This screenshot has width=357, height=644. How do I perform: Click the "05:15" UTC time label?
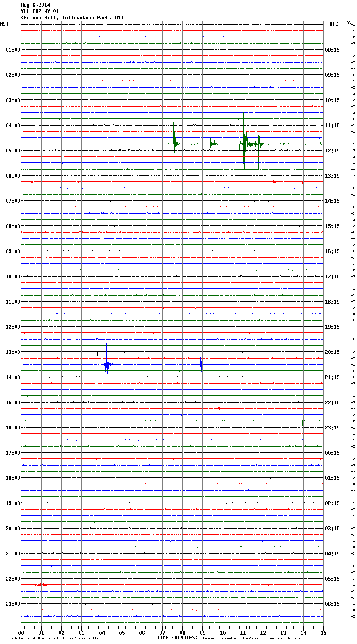332,579
